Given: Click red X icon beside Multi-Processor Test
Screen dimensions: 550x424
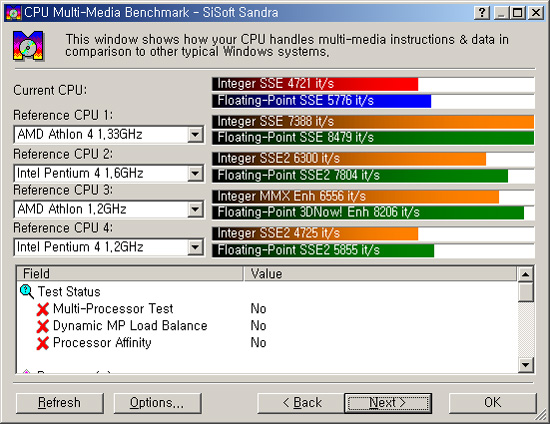Looking at the screenshot, I should pyautogui.click(x=42, y=309).
